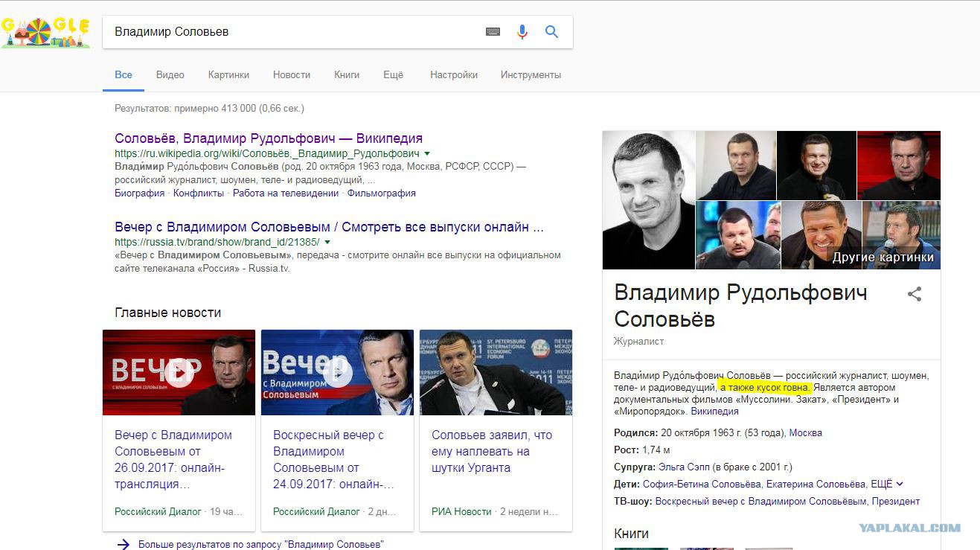Open the Президент TV show link
The height and width of the screenshot is (550, 980).
(896, 502)
